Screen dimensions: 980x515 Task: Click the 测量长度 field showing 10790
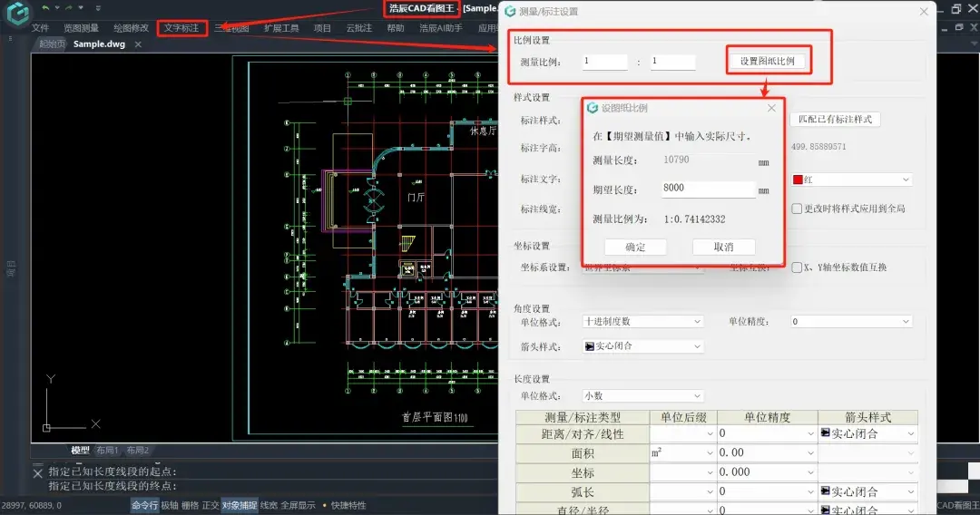[708, 160]
